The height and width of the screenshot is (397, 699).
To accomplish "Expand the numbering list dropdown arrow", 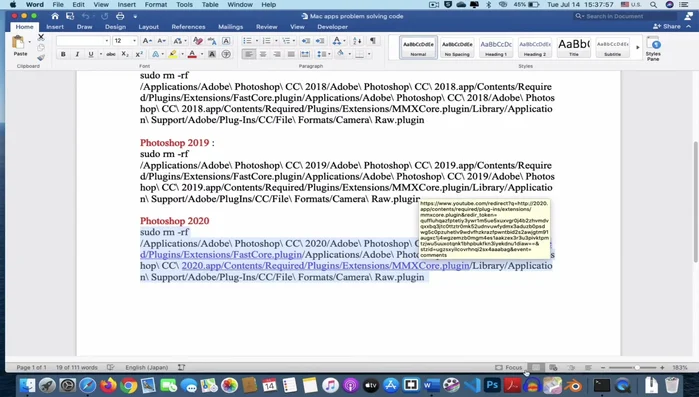I will [x=276, y=41].
